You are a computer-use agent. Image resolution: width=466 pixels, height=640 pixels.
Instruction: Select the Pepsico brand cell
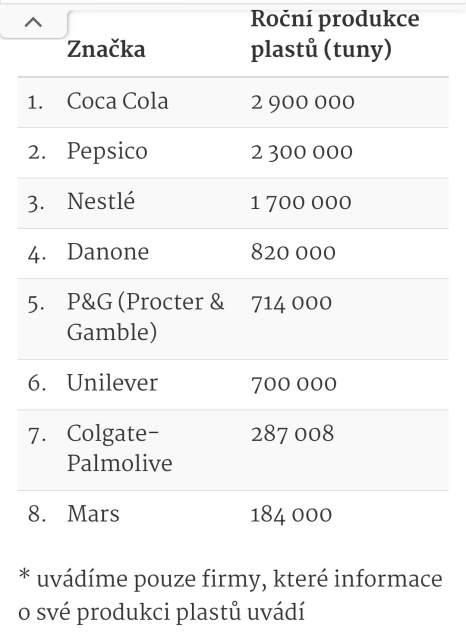pyautogui.click(x=107, y=152)
